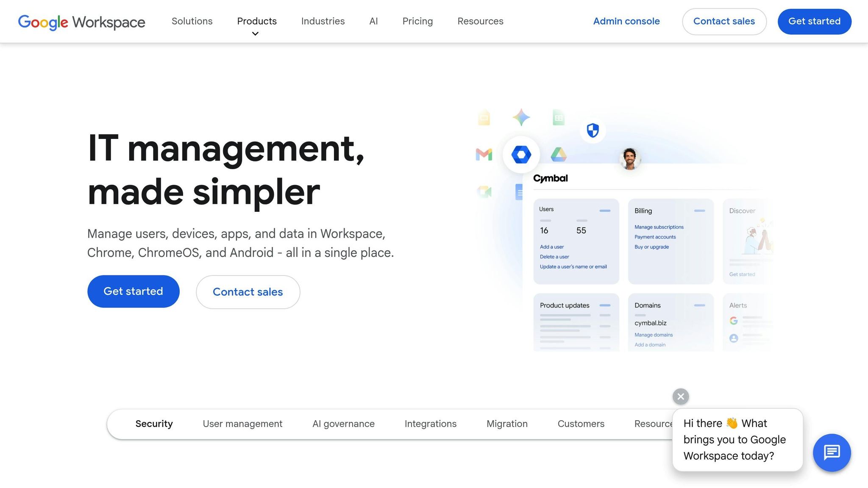Dismiss the chat greeting popup
The width and height of the screenshot is (868, 488).
tap(680, 396)
